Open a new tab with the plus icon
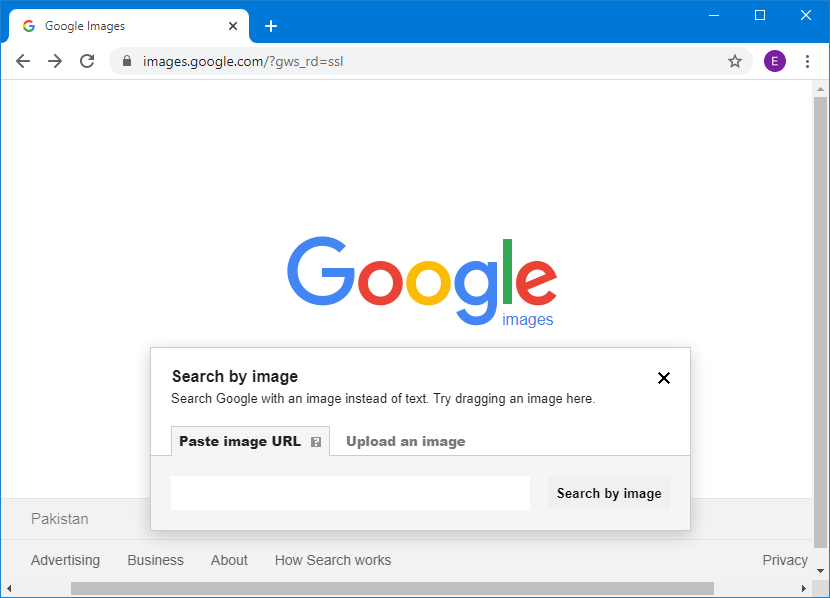 (x=271, y=26)
